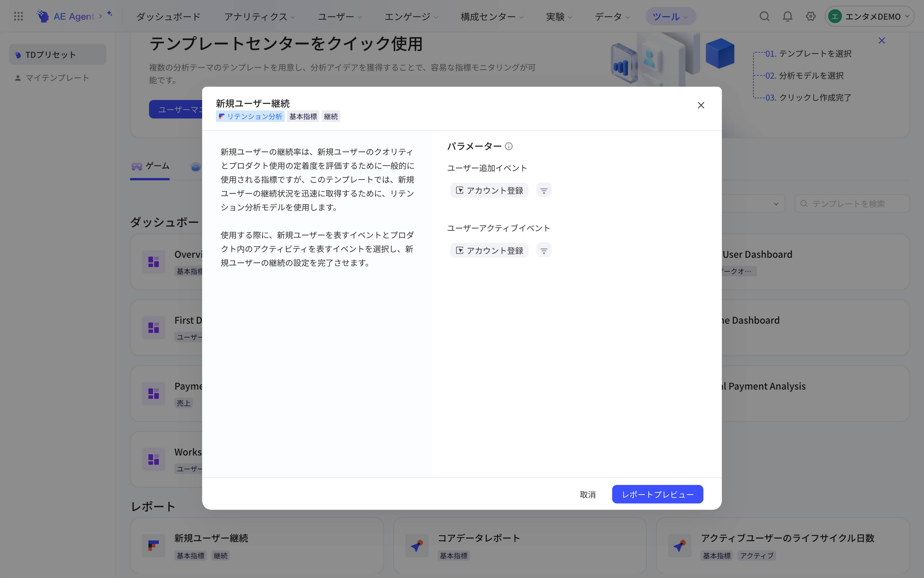The height and width of the screenshot is (578, 924).
Task: Click the info icon beside パラメーター
Action: tap(508, 146)
